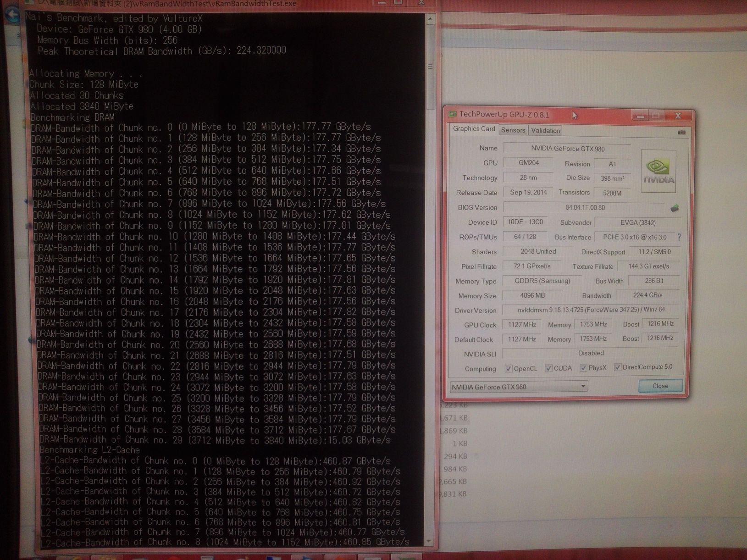Image resolution: width=747 pixels, height=560 pixels.
Task: Click the Revision field showing A1
Action: [x=612, y=164]
